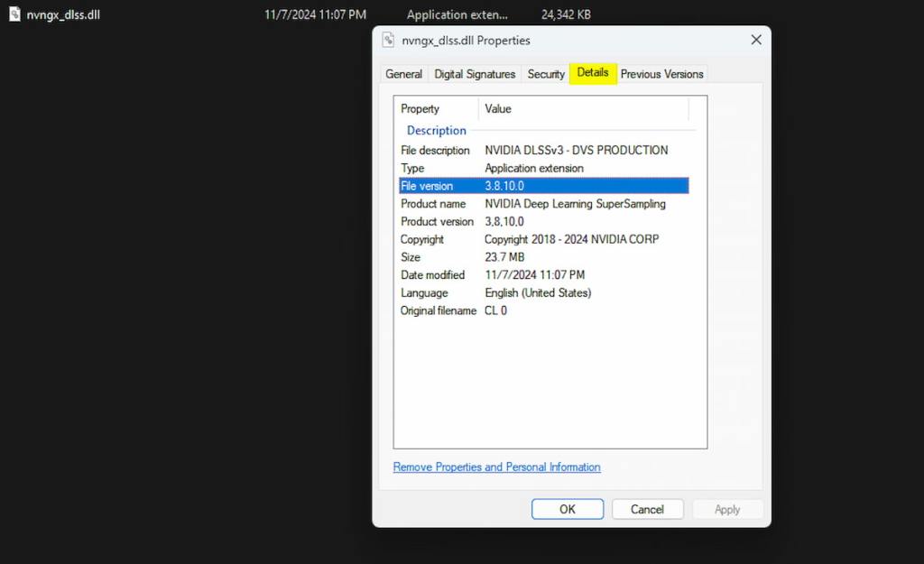Screen dimensions: 924x564
Task: Click the nvngx_dlss.dll file icon in list
Action: coord(14,14)
